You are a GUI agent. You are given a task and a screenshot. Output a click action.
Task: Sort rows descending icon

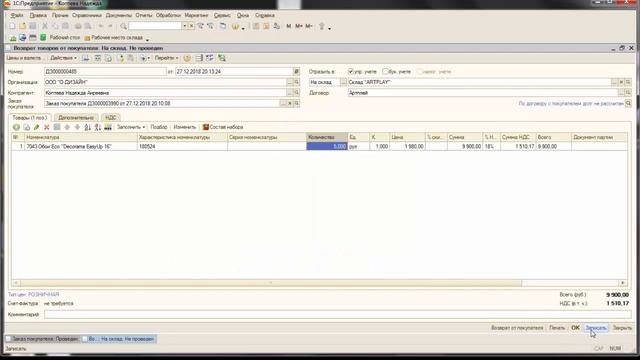pyautogui.click(x=98, y=127)
